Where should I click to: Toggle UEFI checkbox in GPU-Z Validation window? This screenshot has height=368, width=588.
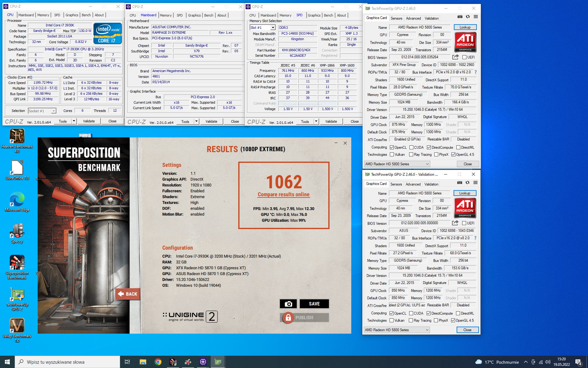coord(464,223)
